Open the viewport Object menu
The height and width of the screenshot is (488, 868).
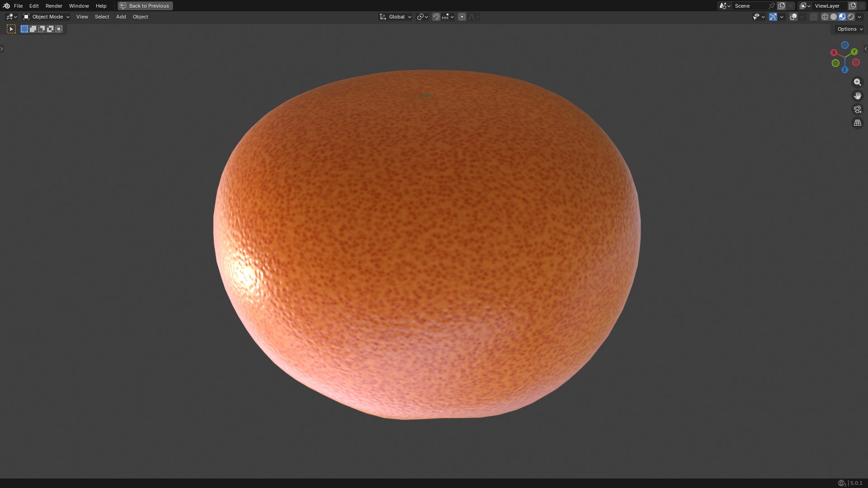click(x=140, y=17)
